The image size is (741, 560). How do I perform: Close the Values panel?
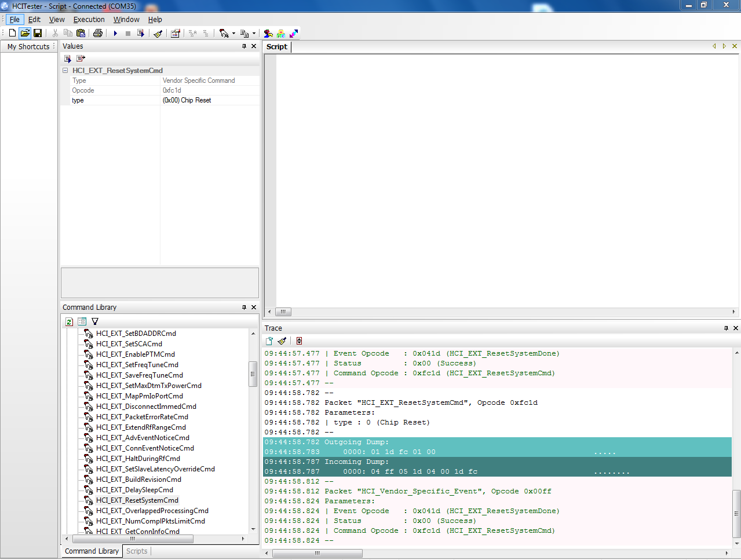254,46
